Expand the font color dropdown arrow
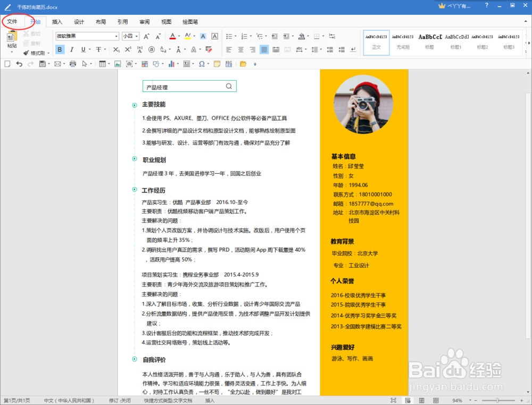The image size is (532, 405). click(x=179, y=36)
